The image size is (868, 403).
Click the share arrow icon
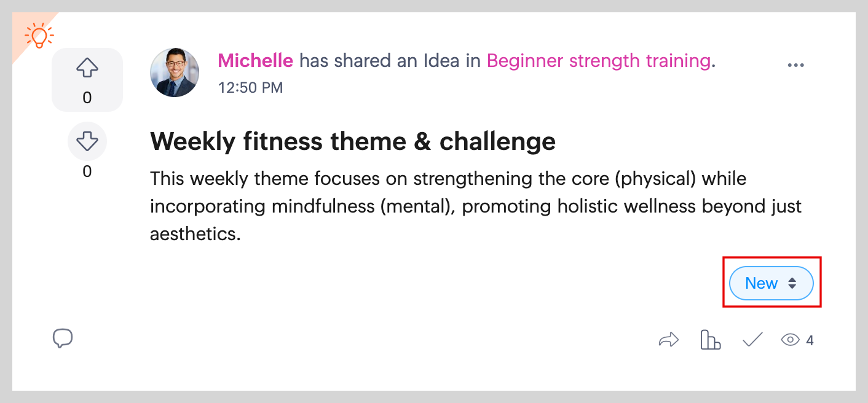668,340
